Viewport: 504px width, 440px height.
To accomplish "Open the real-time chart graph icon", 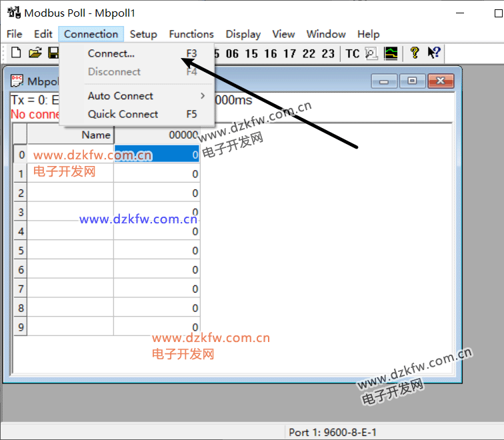I will 391,53.
